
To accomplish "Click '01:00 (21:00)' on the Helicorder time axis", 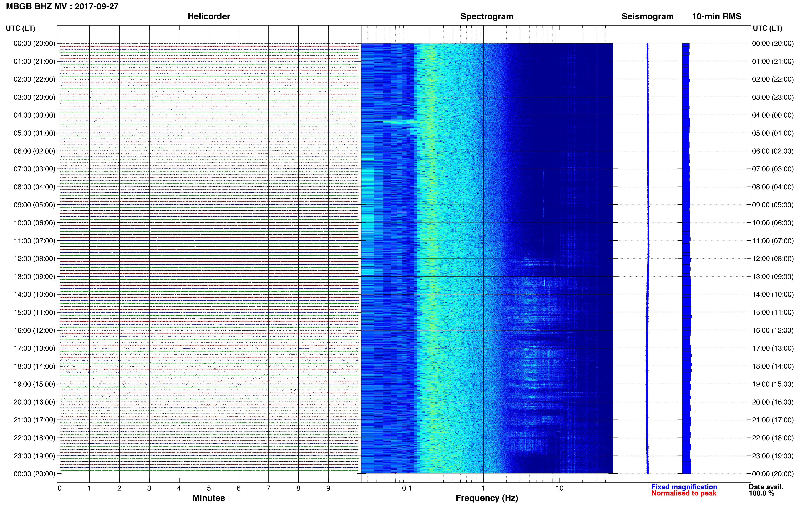I will 34,62.
